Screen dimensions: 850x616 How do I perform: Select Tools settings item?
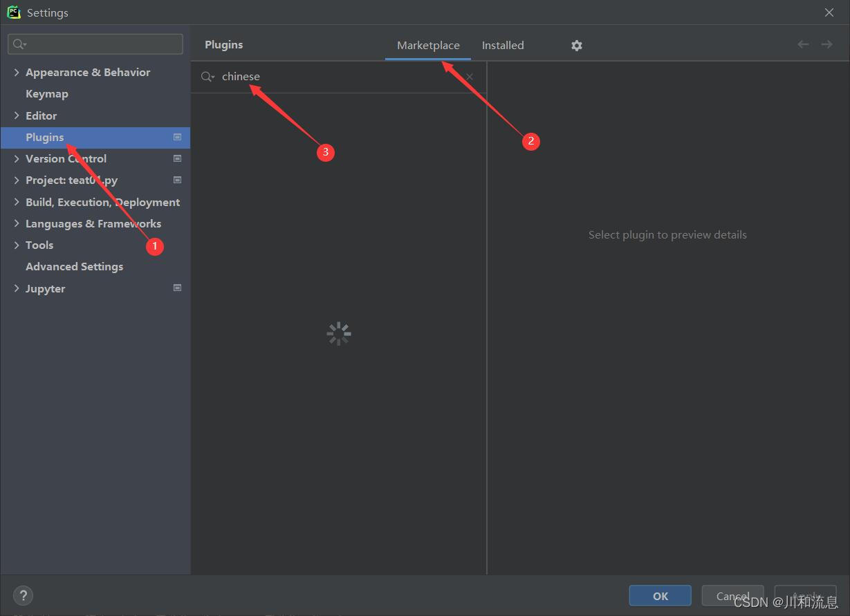tap(39, 245)
